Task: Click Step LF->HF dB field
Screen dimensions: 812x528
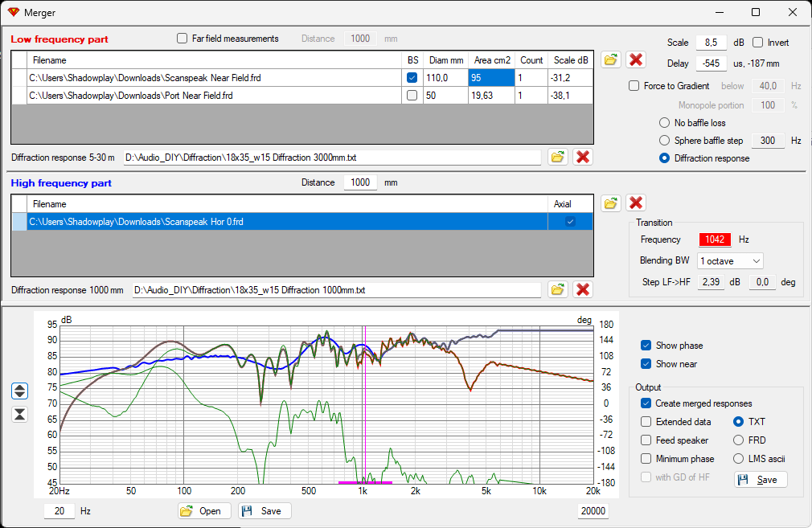Action: click(x=711, y=282)
